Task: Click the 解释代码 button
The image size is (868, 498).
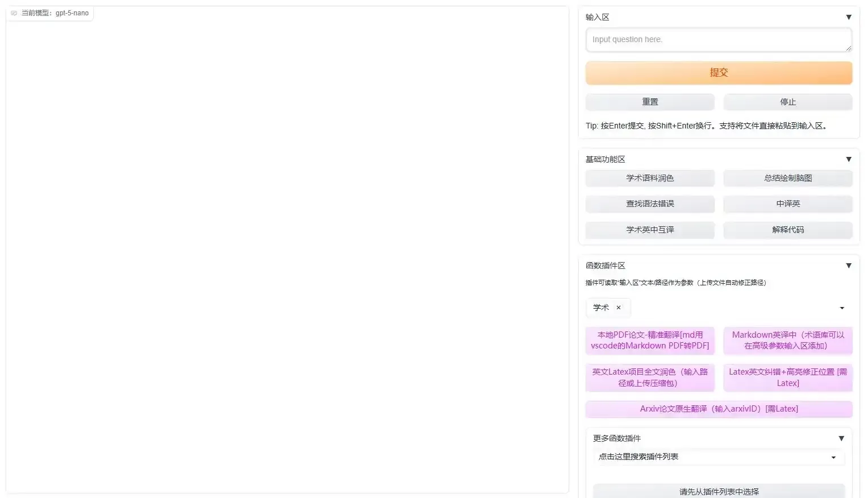Action: pos(788,230)
